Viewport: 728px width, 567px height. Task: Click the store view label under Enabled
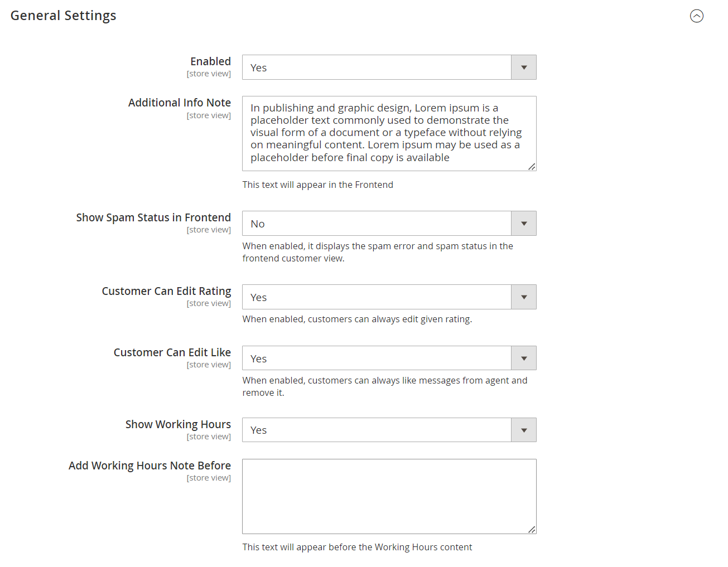click(x=209, y=73)
